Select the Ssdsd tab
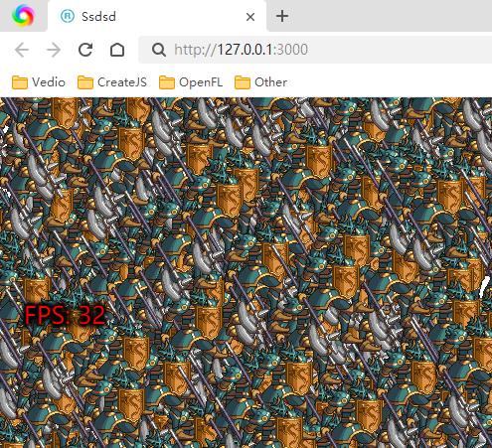 click(157, 16)
